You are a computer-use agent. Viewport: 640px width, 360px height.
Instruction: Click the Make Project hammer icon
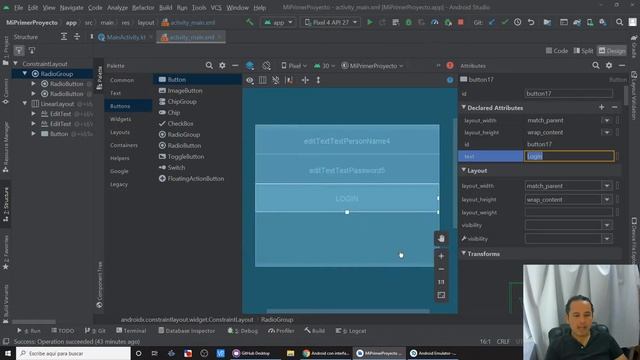(x=249, y=22)
